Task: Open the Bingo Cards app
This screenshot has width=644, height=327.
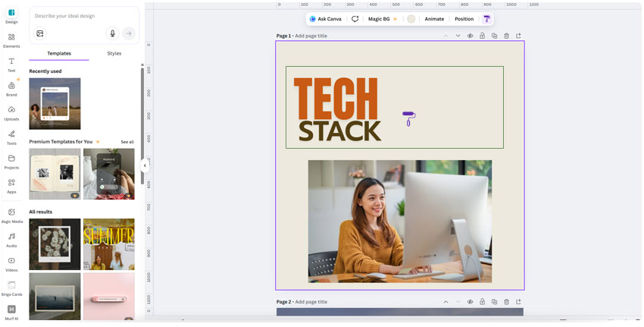Action: 11,289
